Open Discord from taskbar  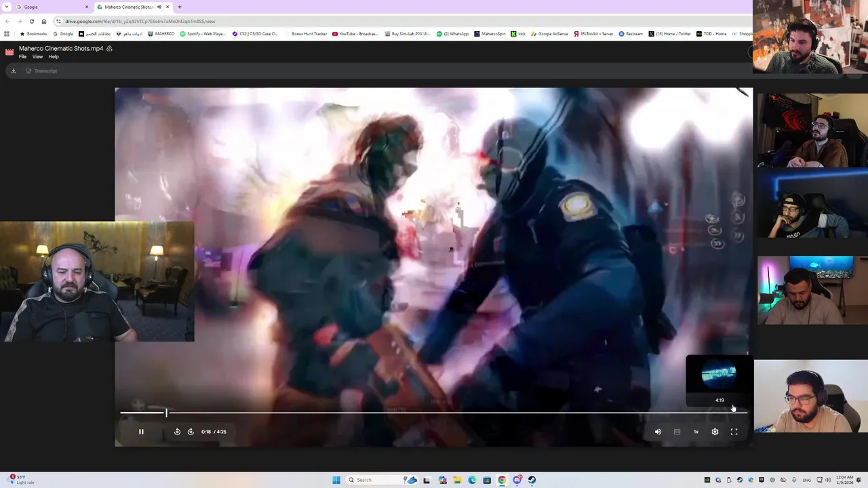click(x=517, y=480)
